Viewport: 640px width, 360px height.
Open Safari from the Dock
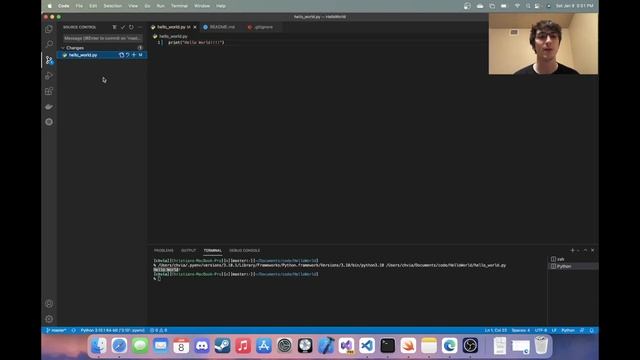point(119,346)
